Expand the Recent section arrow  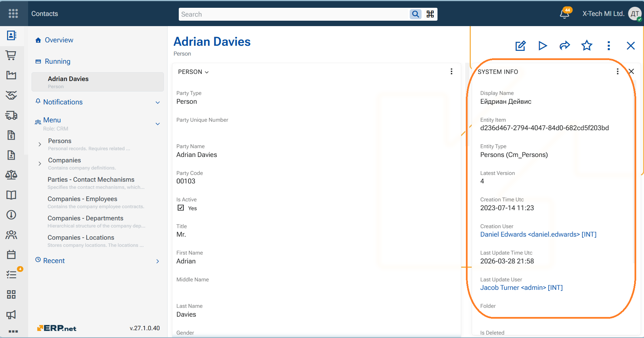click(x=157, y=261)
